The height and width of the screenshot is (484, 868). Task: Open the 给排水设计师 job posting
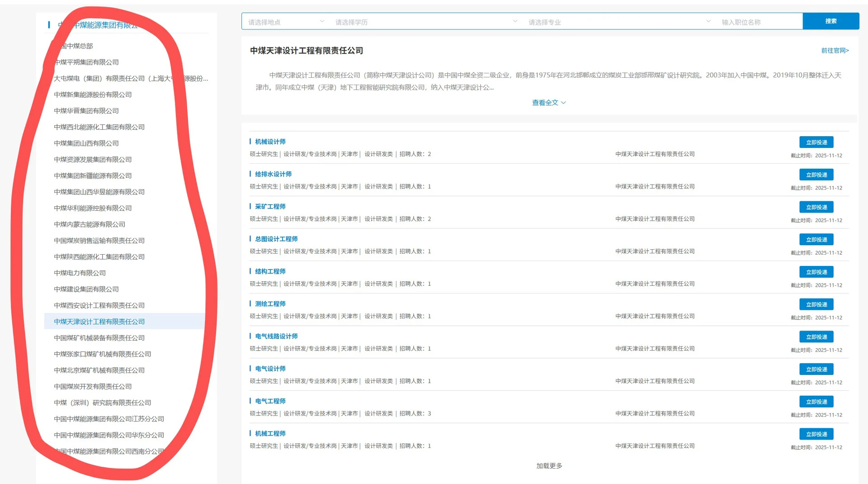click(x=273, y=174)
